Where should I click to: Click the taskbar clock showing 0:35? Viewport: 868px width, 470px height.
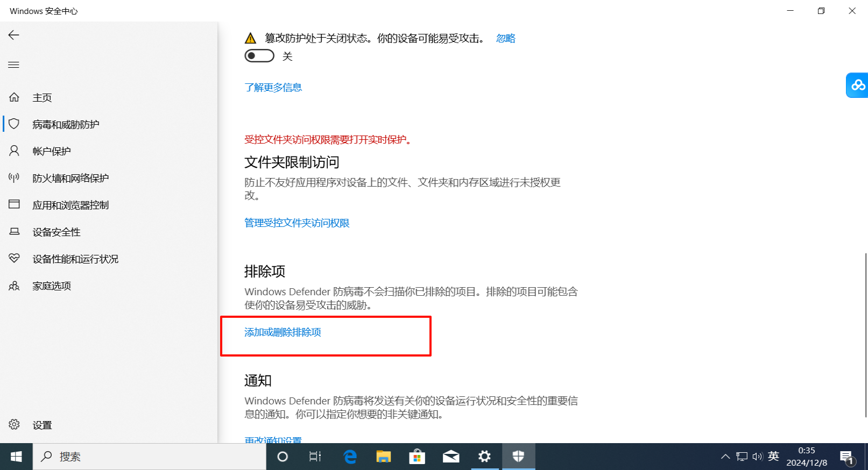(807, 457)
